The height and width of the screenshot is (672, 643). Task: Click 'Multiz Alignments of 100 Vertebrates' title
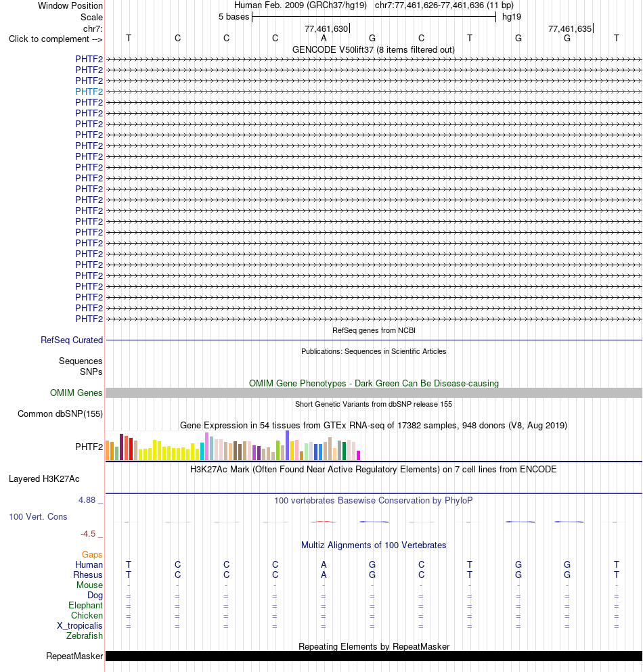point(374,545)
